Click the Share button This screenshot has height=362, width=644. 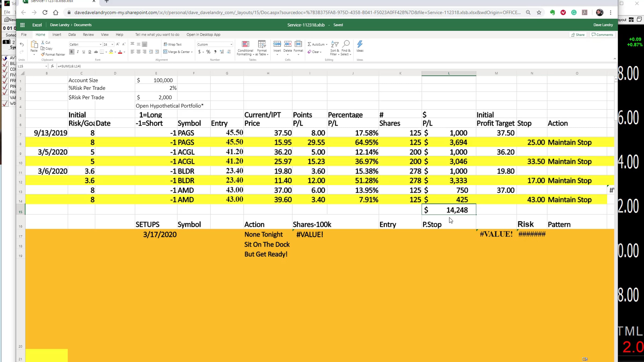pyautogui.click(x=578, y=35)
